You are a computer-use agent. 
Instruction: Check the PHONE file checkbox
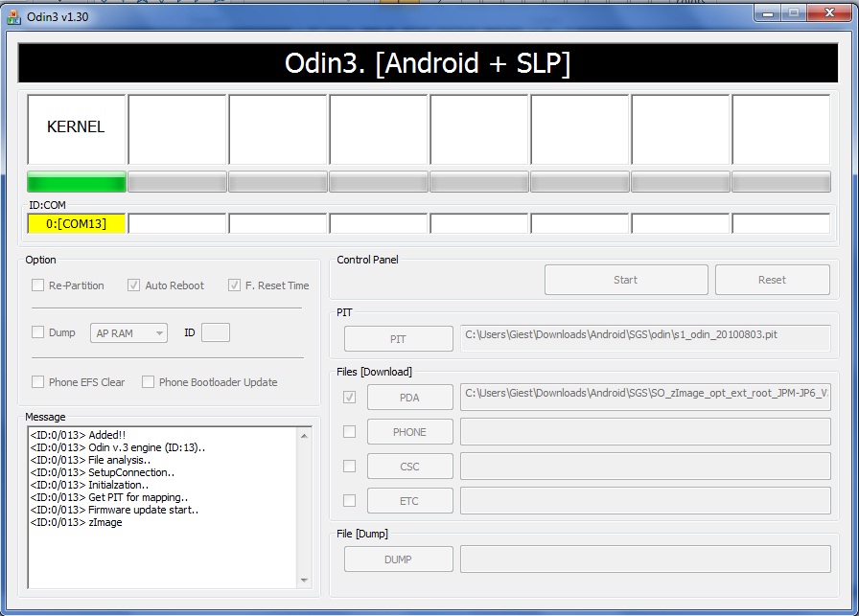[349, 431]
